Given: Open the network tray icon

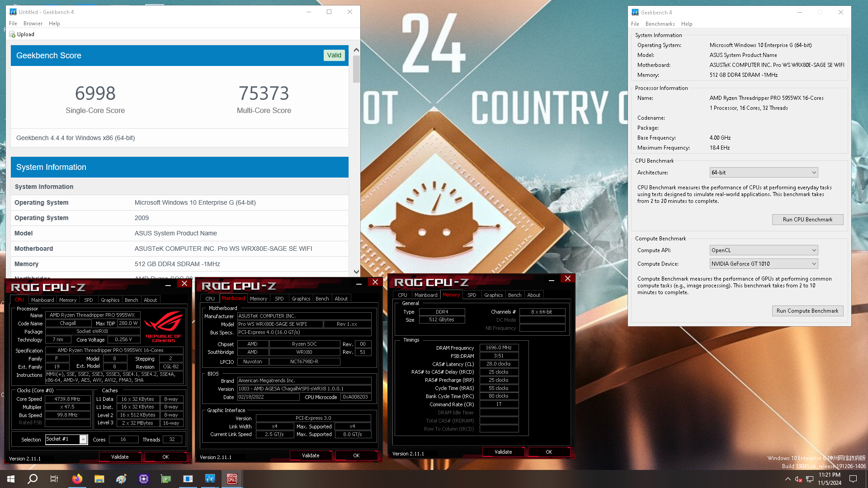Looking at the screenshot, I should [x=810, y=479].
